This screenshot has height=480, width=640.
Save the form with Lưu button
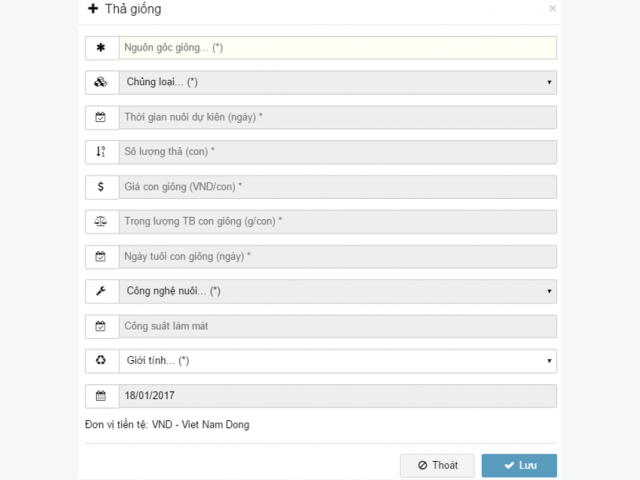[x=519, y=465]
